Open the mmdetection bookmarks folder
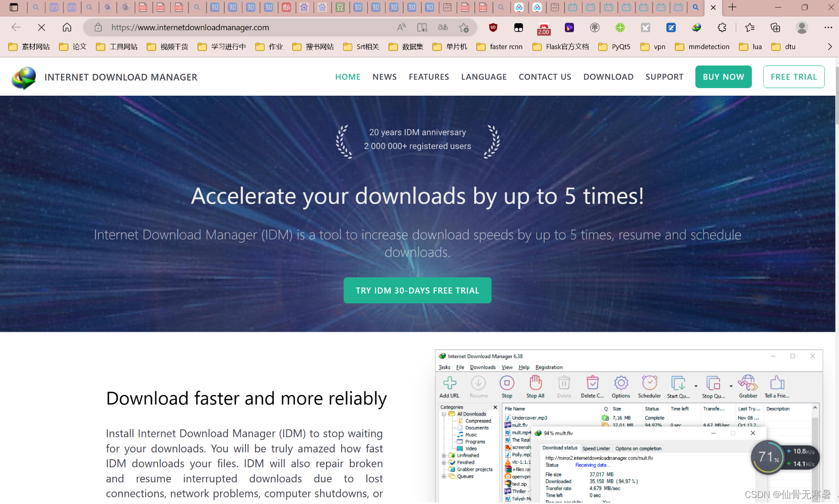Viewport: 839px width, 504px height. [702, 46]
